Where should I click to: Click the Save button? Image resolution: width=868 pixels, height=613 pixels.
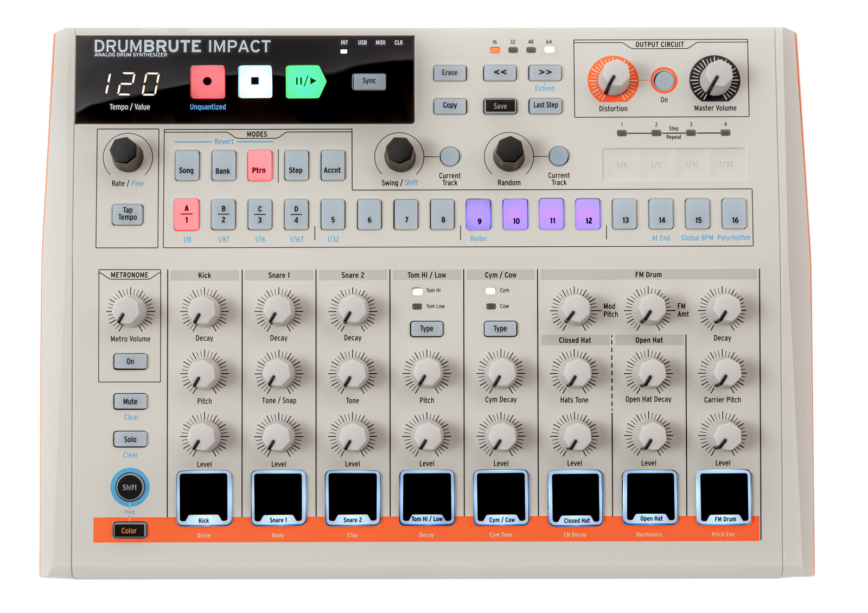click(x=500, y=106)
